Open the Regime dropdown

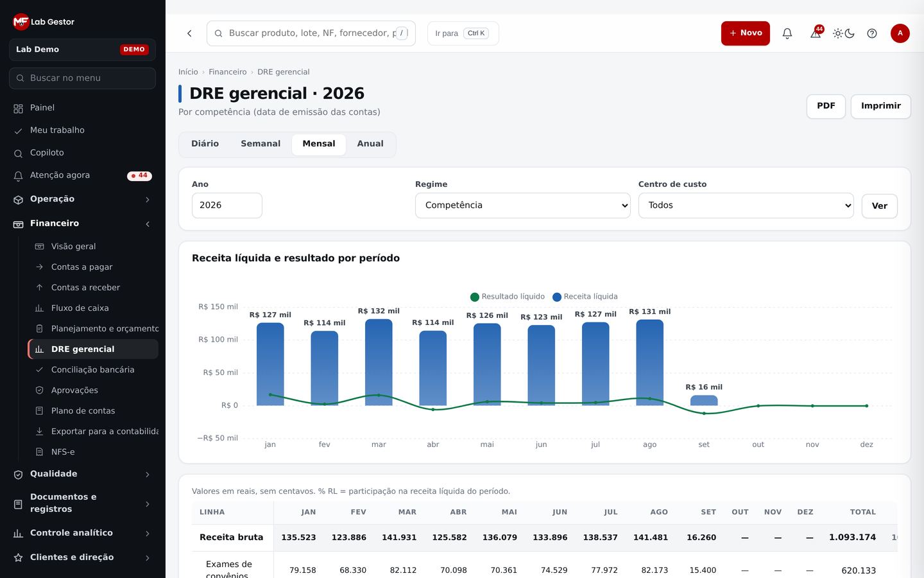pyautogui.click(x=523, y=206)
